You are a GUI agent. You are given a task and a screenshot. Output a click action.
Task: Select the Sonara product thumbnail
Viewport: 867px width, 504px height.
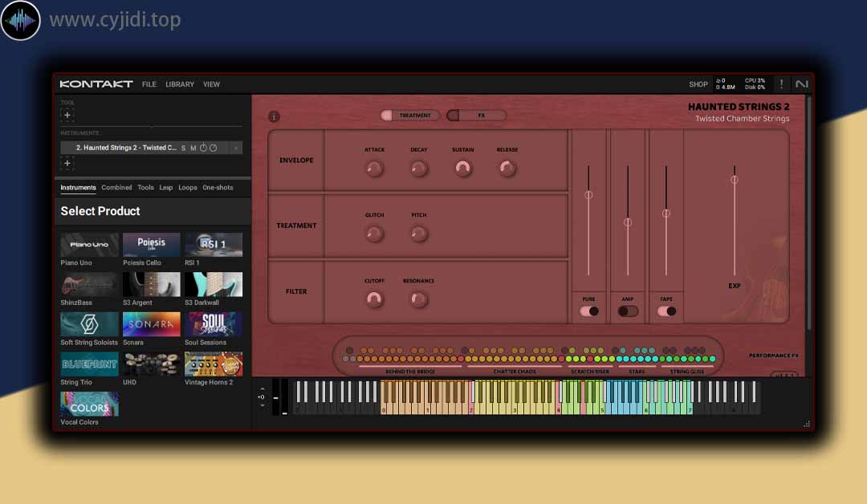[x=152, y=324]
